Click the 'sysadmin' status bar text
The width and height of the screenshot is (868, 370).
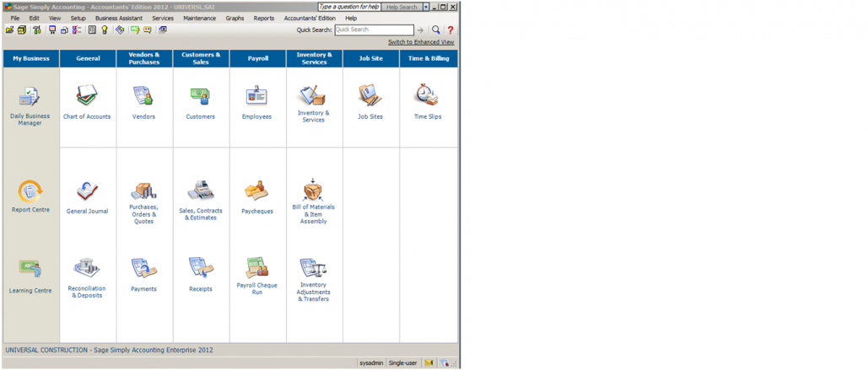pos(371,362)
